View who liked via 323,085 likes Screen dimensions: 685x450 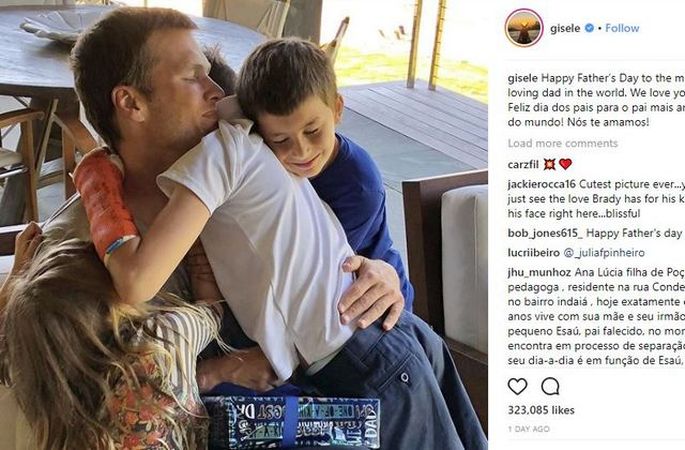pos(541,410)
